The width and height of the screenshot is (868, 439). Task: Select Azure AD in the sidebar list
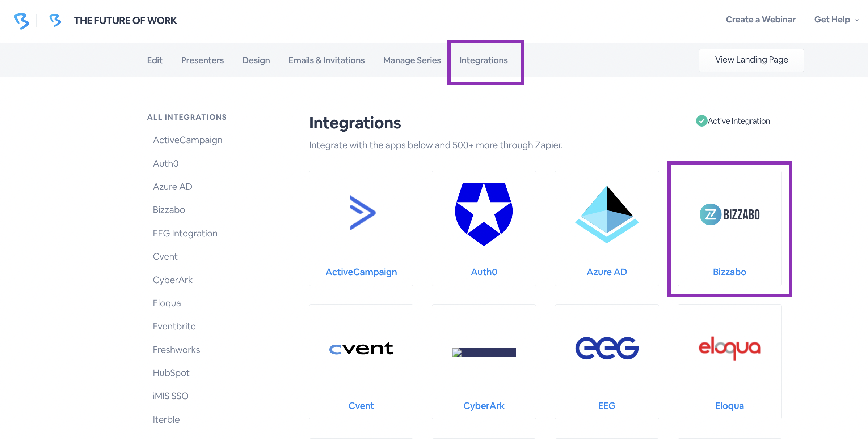(172, 187)
